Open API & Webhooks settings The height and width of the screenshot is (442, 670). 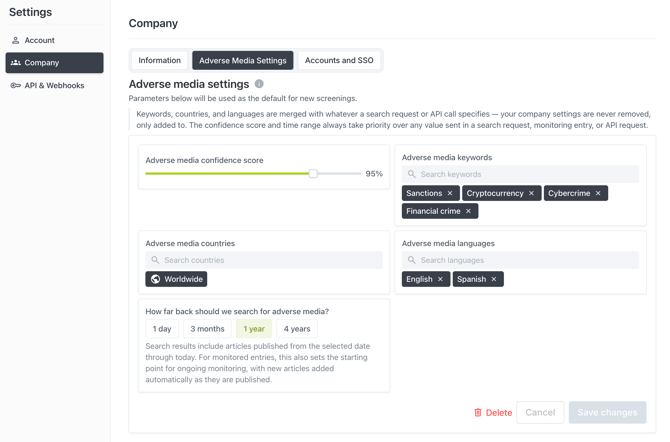tap(54, 85)
